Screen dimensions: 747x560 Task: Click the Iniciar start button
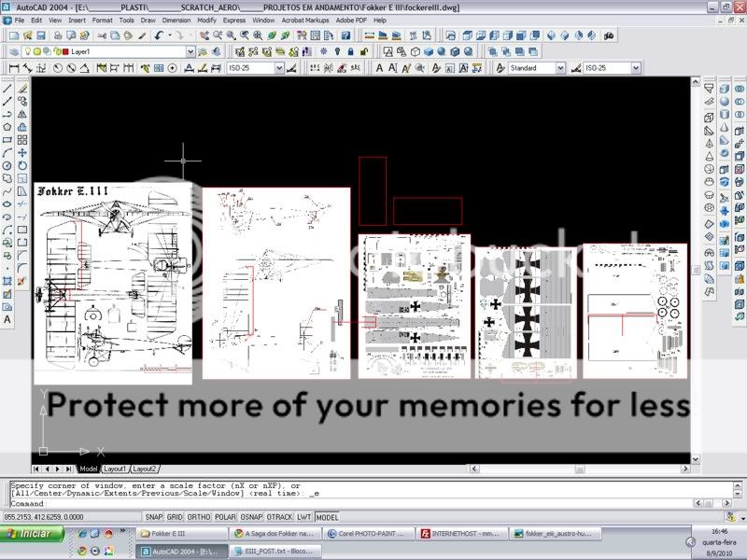[x=31, y=534]
